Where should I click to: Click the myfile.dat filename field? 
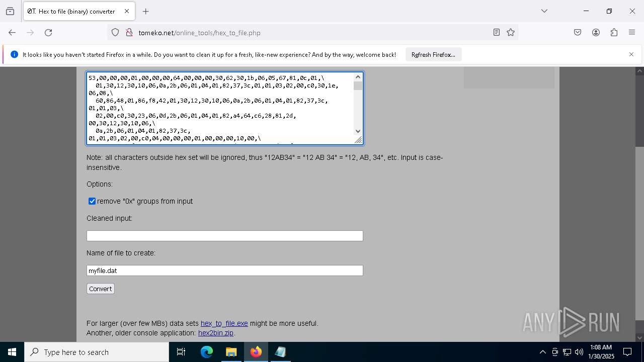pyautogui.click(x=224, y=270)
